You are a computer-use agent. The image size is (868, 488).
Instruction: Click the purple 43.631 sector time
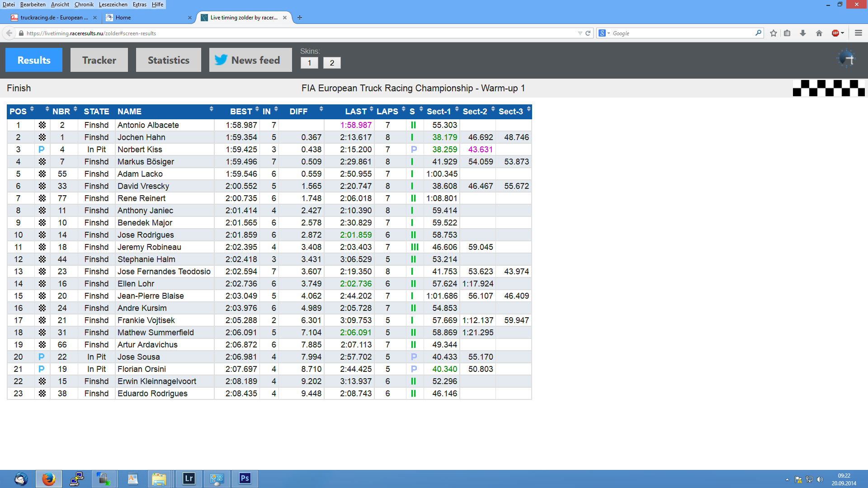click(x=481, y=150)
